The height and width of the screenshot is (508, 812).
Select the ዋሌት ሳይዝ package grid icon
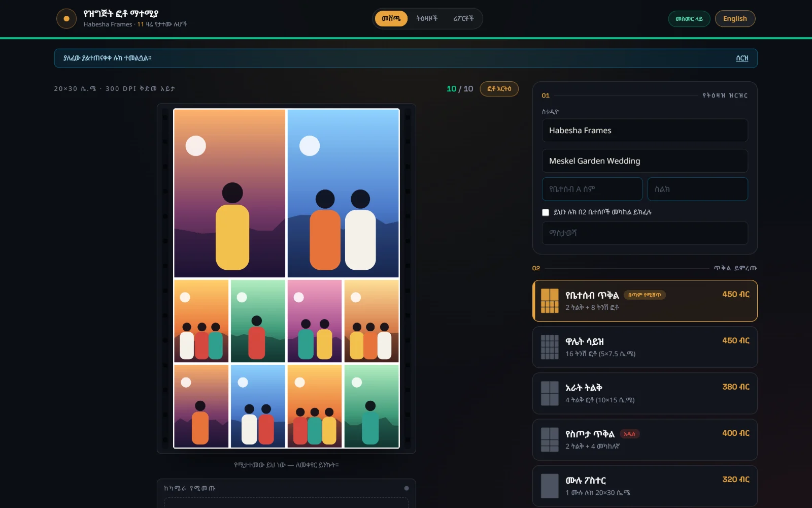click(550, 347)
